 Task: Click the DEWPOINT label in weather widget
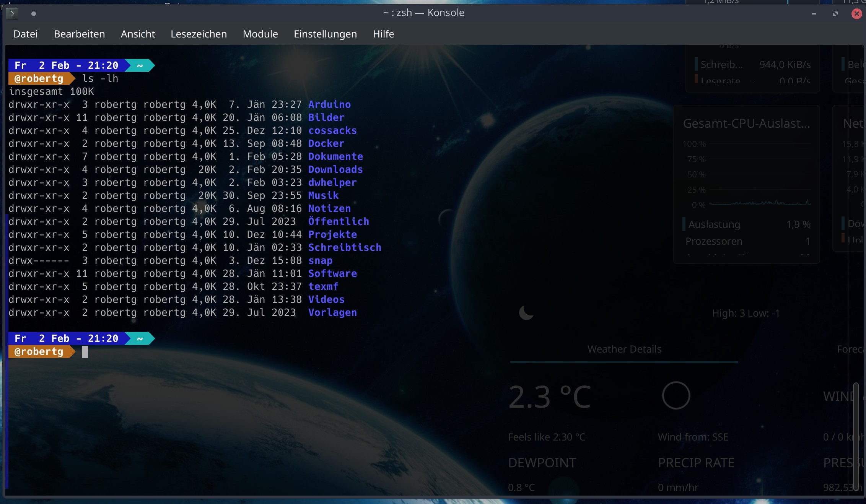coord(542,463)
